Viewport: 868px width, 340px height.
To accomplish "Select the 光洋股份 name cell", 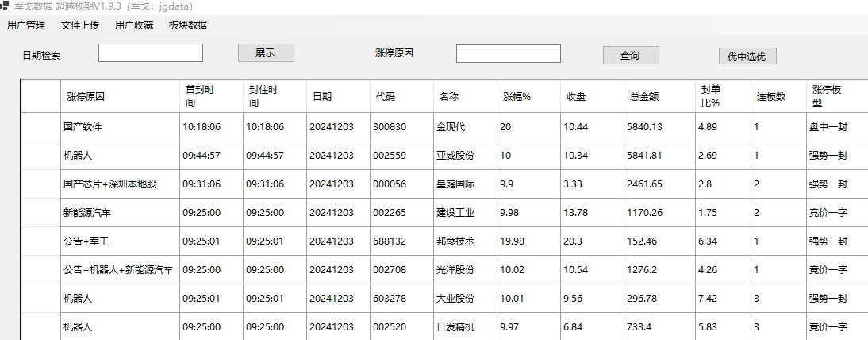I will point(465,270).
